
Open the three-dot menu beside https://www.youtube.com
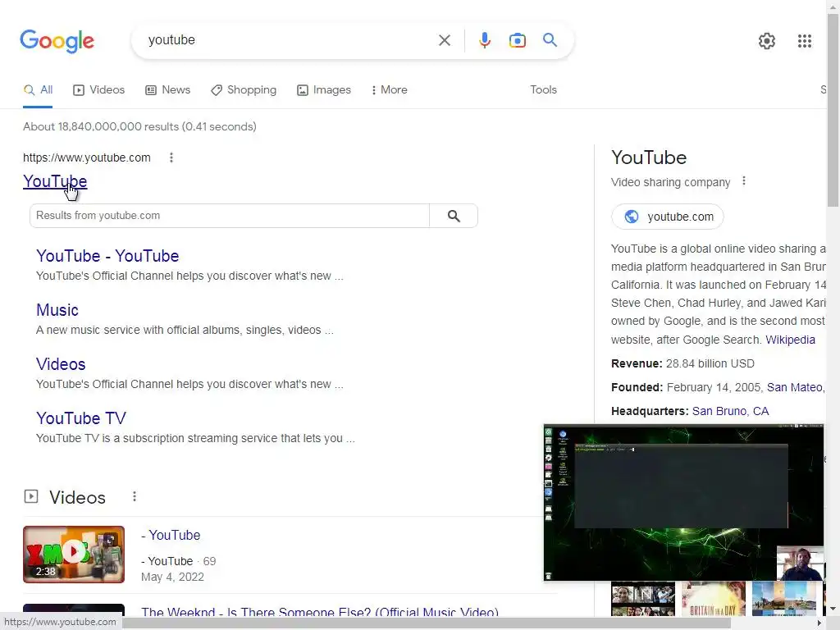point(171,157)
